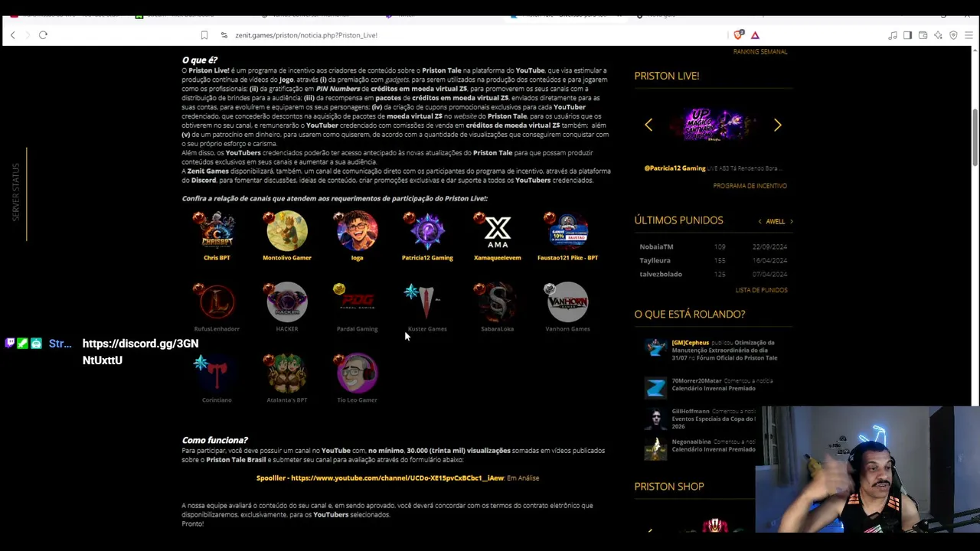Open site settings icon beside the URL

coord(224,35)
